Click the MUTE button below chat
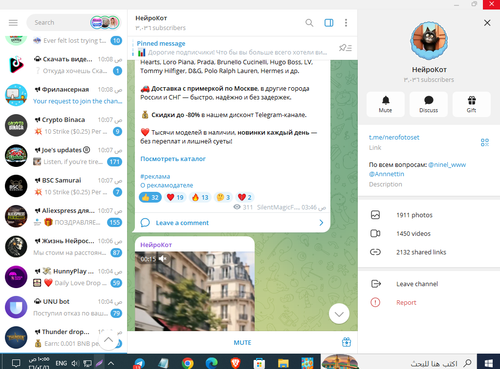 pos(242,342)
